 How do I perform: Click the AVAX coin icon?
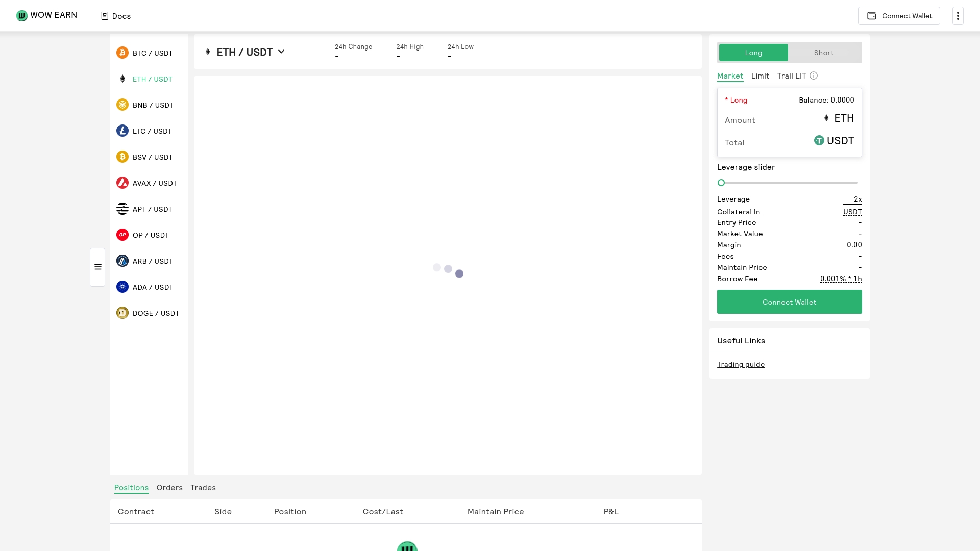point(122,183)
